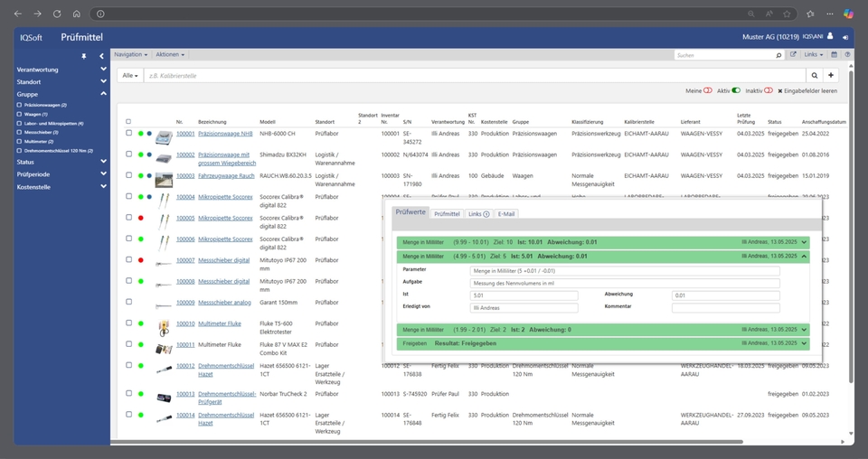Screen dimensions: 868x459
Task: Switch to the E-Mail tab
Action: click(506, 214)
